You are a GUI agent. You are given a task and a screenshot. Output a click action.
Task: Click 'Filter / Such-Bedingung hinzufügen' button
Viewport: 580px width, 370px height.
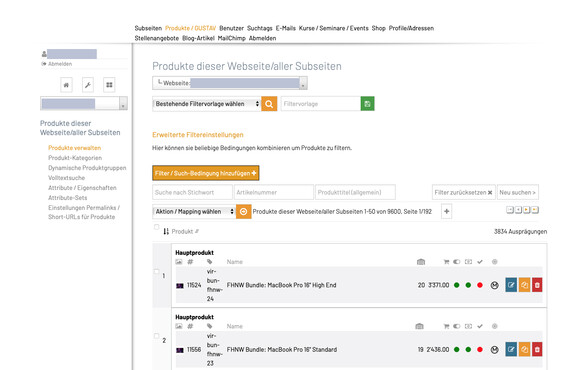(206, 173)
